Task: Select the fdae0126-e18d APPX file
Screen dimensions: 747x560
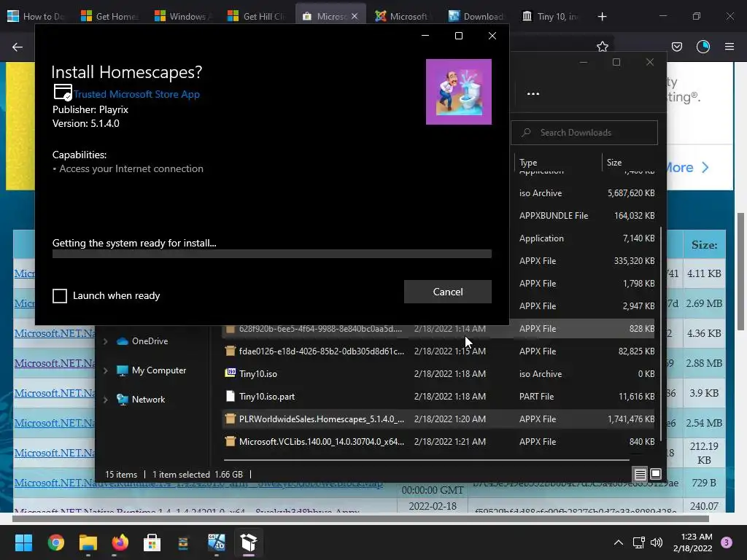Action: tap(438, 351)
